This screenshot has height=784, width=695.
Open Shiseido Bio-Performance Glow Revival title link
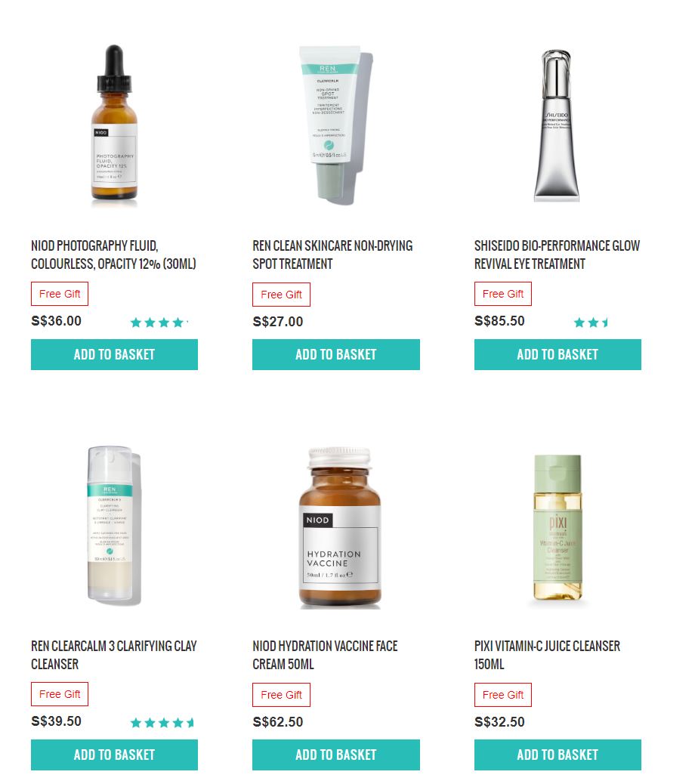pos(557,255)
